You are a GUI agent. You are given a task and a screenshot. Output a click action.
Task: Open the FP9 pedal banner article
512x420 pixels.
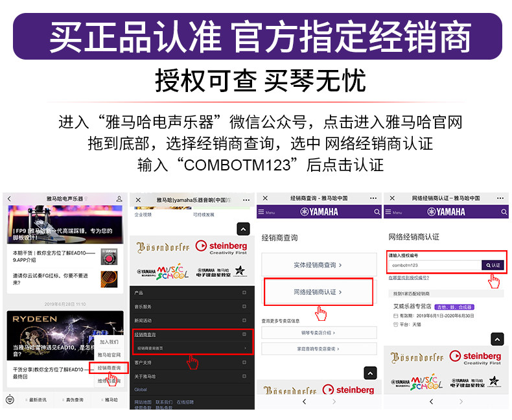coord(65,224)
